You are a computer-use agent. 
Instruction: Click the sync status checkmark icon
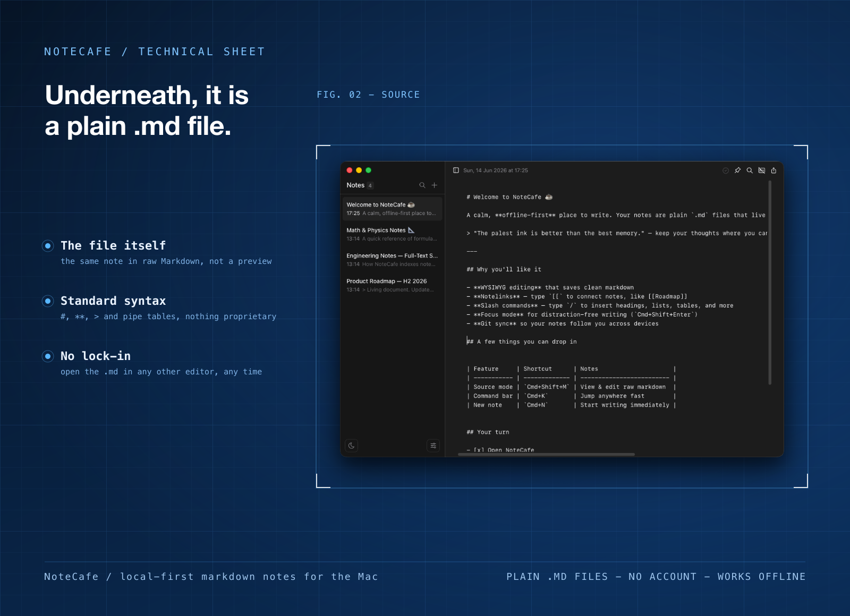pos(726,170)
